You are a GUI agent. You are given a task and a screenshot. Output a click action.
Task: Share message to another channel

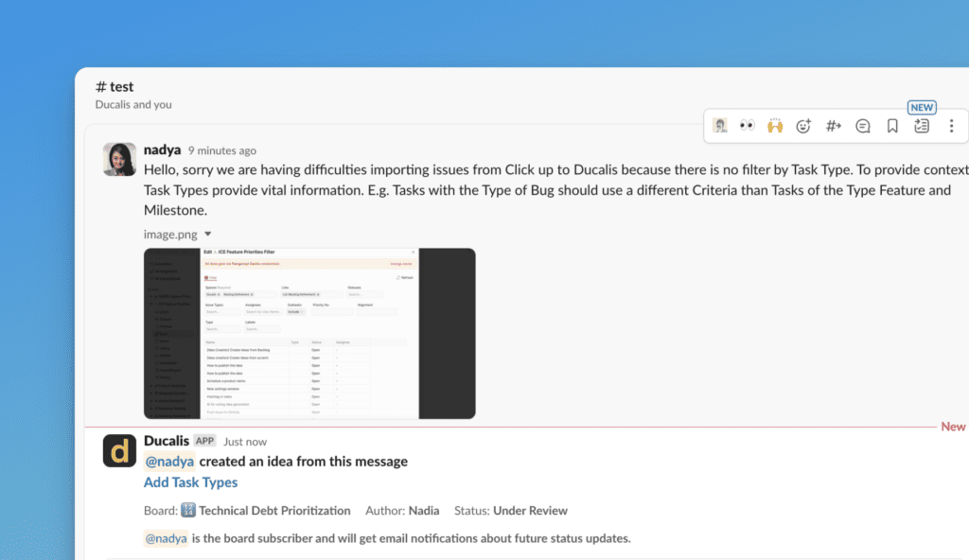point(834,126)
